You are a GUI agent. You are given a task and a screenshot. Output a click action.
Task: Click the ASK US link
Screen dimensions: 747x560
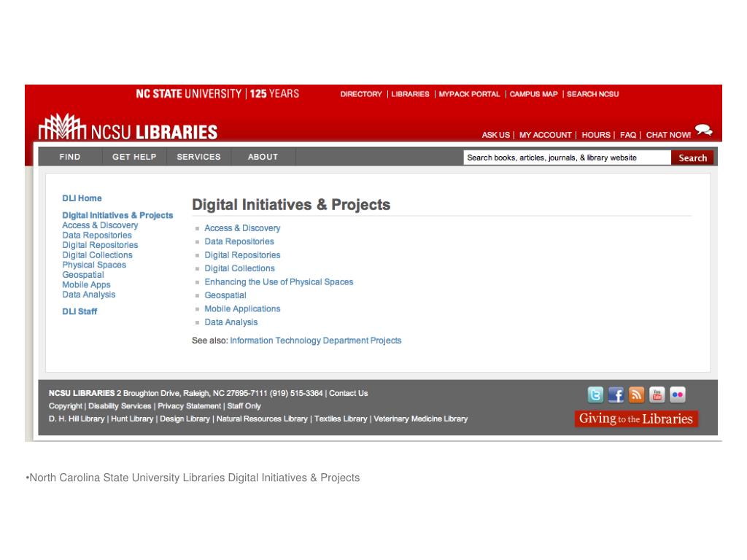(495, 135)
